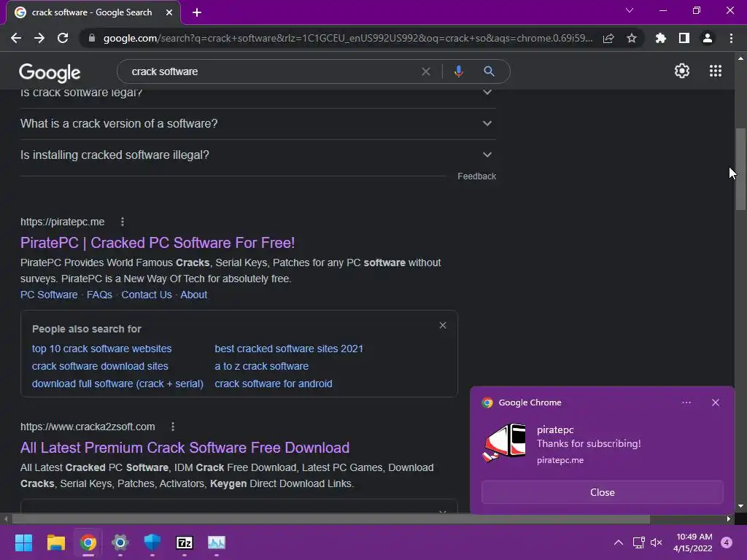Open muted volume tray icon
Image resolution: width=747 pixels, height=560 pixels.
657,542
